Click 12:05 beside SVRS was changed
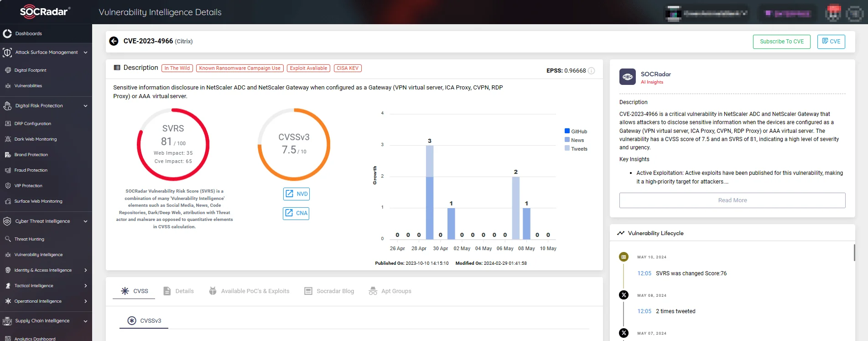 645,273
